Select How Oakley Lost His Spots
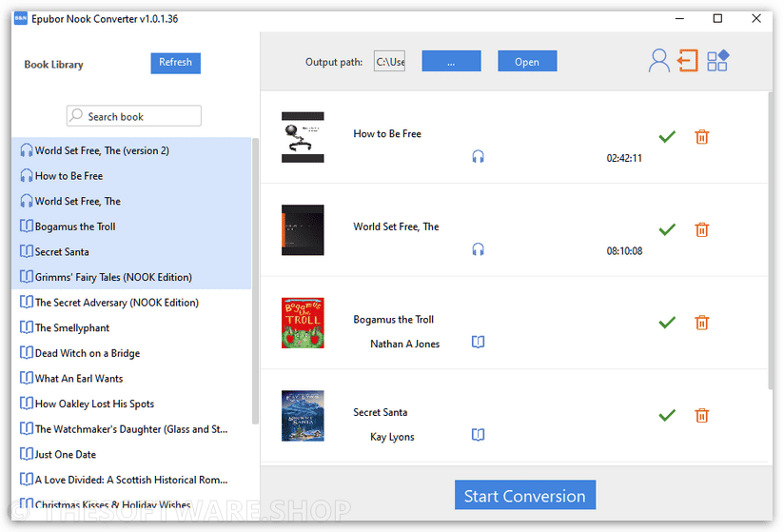This screenshot has width=784, height=532. (x=131, y=404)
